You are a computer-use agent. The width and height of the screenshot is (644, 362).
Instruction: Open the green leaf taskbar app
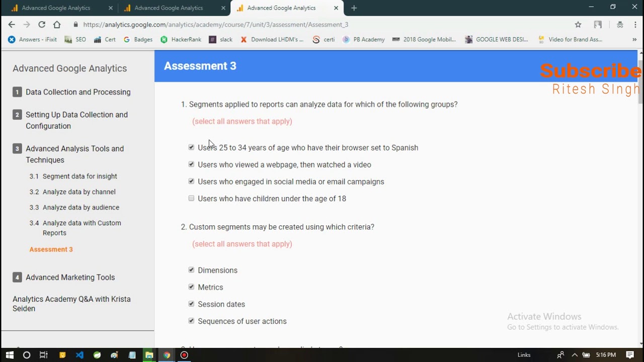[97, 355]
